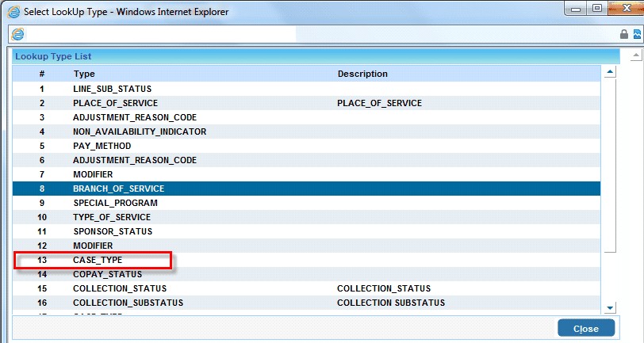Image resolution: width=644 pixels, height=343 pixels.
Task: Select TYPE_OF_SERVICE in the list
Action: 112,217
